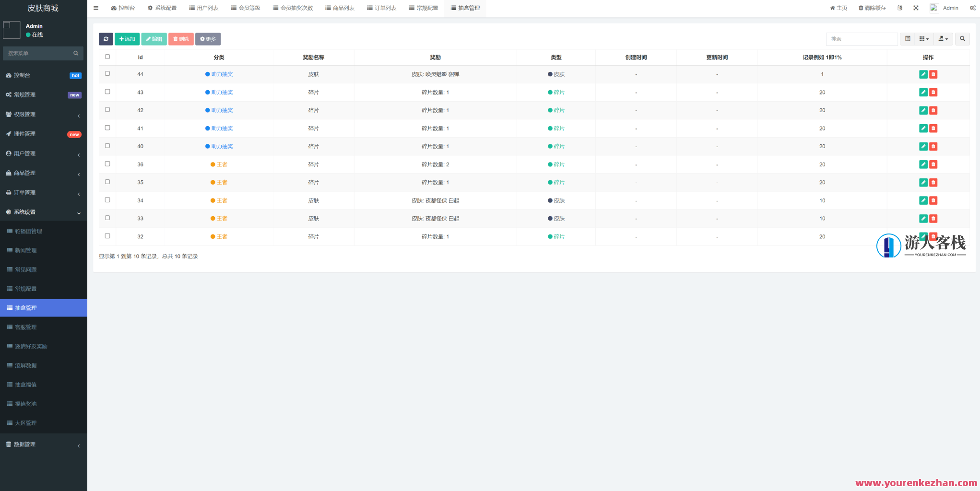Screen dimensions: 980x491
Task: Tick the checkbox for row Id 36
Action: pyautogui.click(x=107, y=164)
